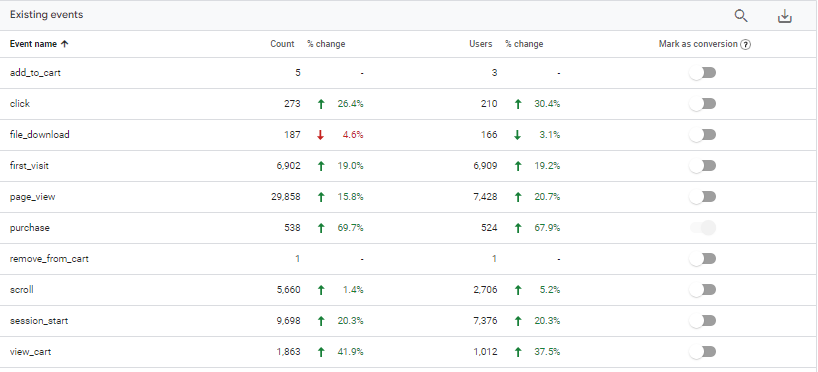Select the remove_from_cart event row name
Image resolution: width=818 pixels, height=372 pixels.
(x=49, y=259)
